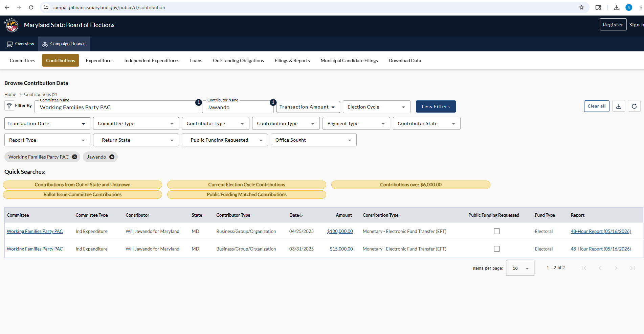The image size is (644, 334).
Task: Open the Election Cycle dropdown
Action: 377,107
